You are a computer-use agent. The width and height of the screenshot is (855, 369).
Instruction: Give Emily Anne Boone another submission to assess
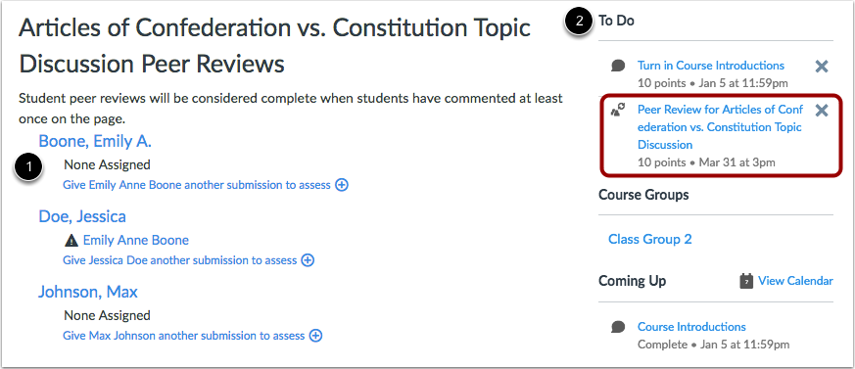coord(197,185)
